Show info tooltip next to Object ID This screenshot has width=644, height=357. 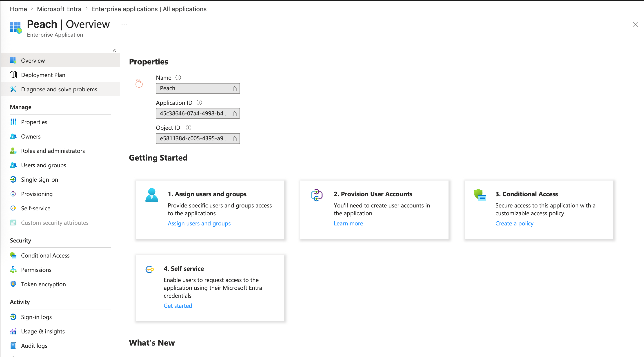point(189,128)
